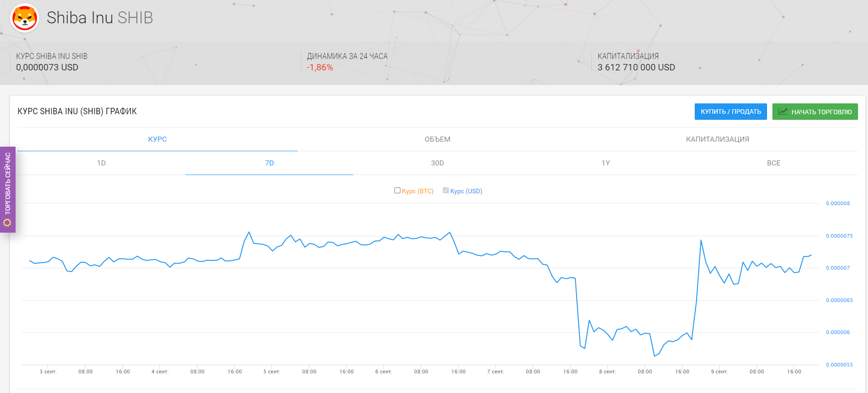Click the Курс (USD) legend label

click(x=466, y=191)
